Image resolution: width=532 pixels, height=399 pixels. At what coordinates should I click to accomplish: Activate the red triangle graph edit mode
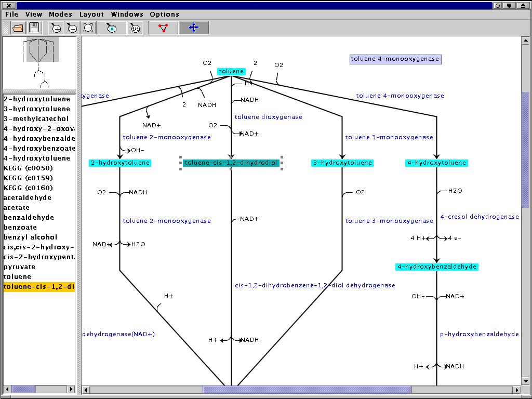(x=163, y=28)
